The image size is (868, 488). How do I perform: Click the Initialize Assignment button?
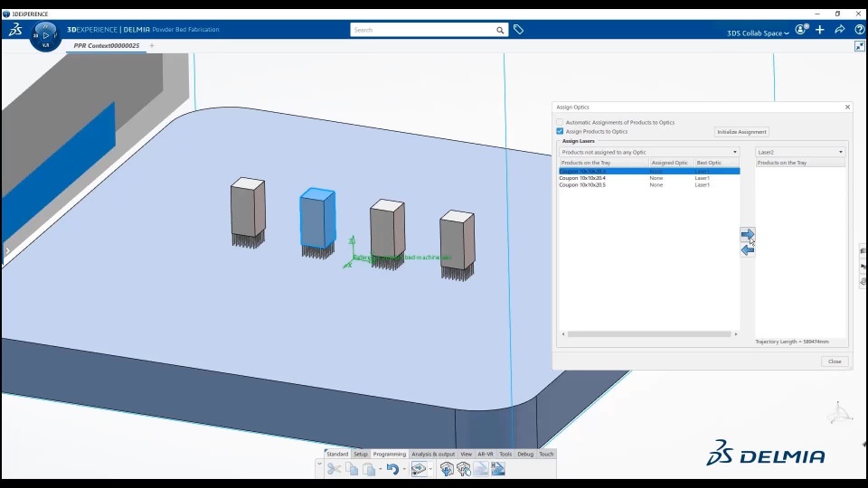pyautogui.click(x=741, y=132)
